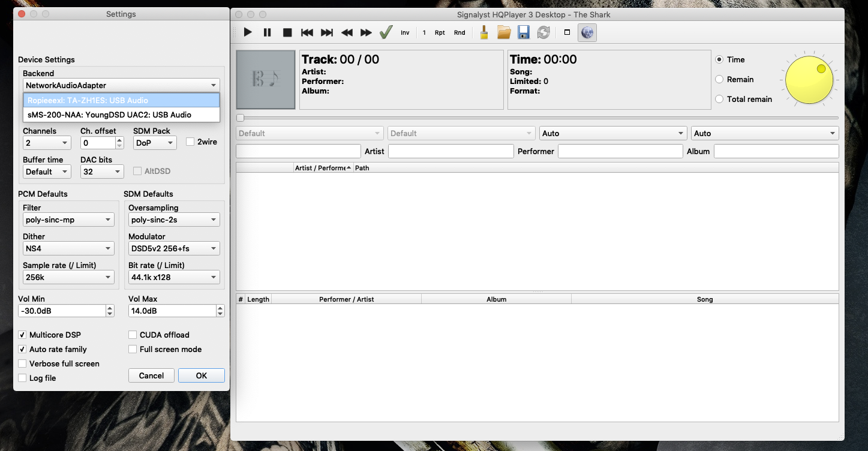This screenshot has height=451, width=868.
Task: Open the Backend NetworkAudioAdapter dropdown
Action: (x=121, y=86)
